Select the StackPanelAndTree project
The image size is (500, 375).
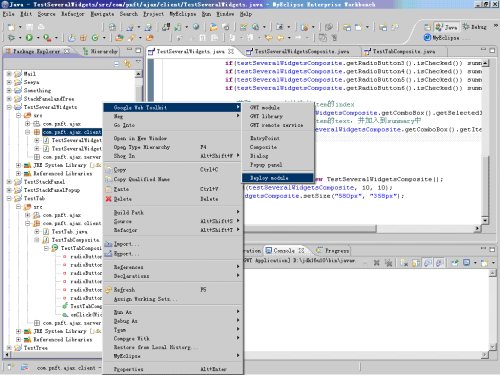coord(49,99)
